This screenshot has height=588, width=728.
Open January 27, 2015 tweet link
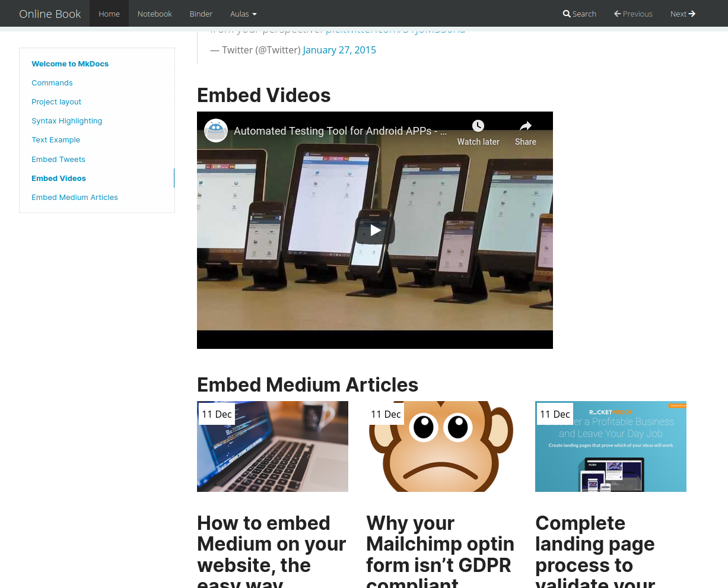pyautogui.click(x=339, y=50)
